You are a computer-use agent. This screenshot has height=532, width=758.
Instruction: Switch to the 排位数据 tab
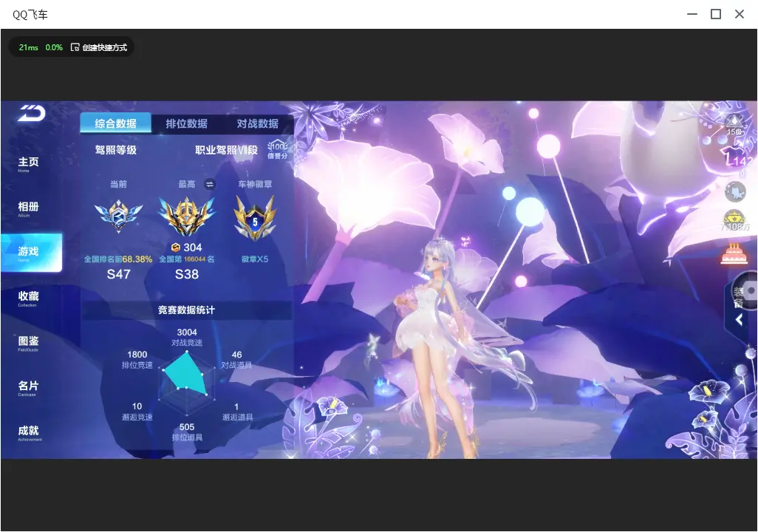point(187,123)
